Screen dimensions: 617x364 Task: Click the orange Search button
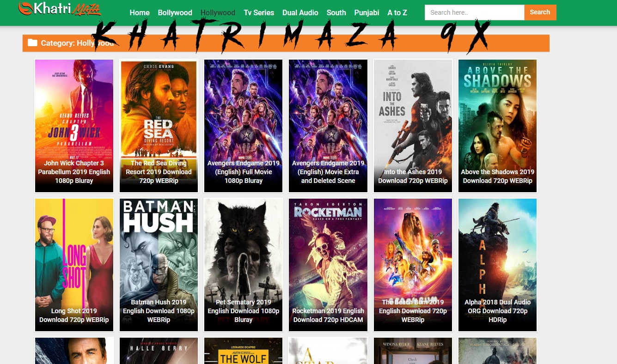tap(540, 12)
